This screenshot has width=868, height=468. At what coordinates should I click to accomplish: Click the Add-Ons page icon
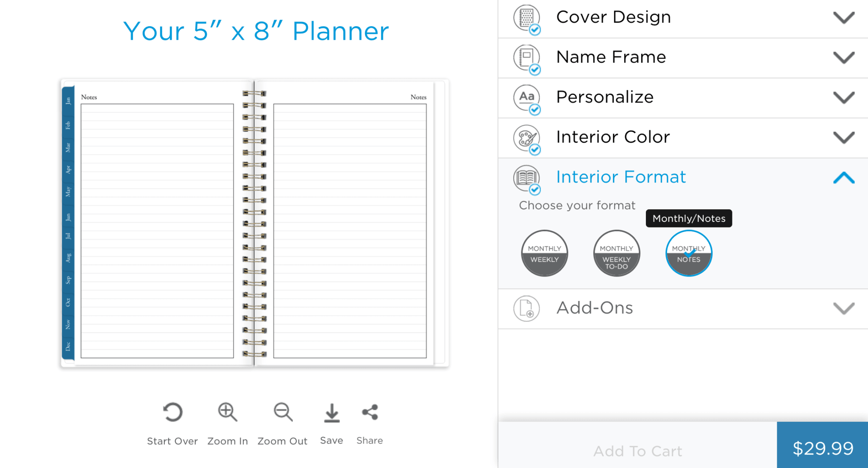[x=526, y=308]
